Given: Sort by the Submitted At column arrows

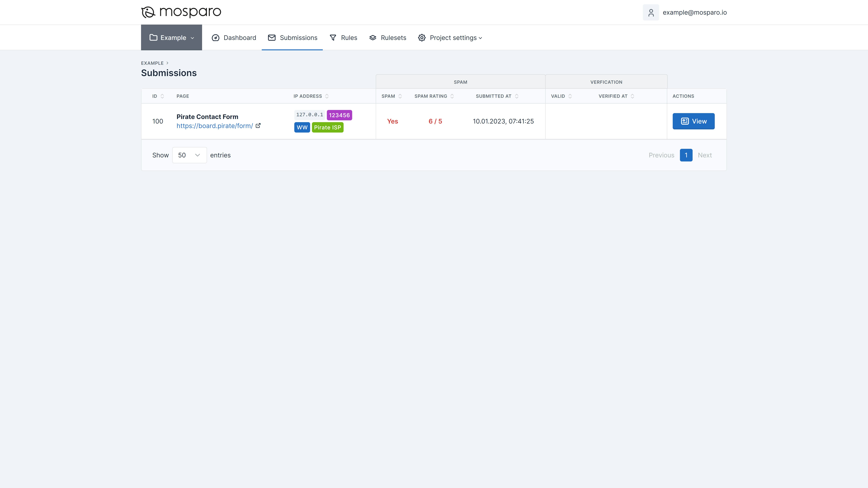Looking at the screenshot, I should click(517, 96).
